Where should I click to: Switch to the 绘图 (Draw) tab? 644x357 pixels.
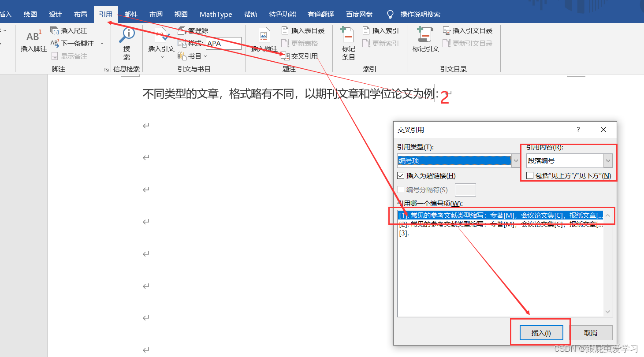click(x=30, y=15)
